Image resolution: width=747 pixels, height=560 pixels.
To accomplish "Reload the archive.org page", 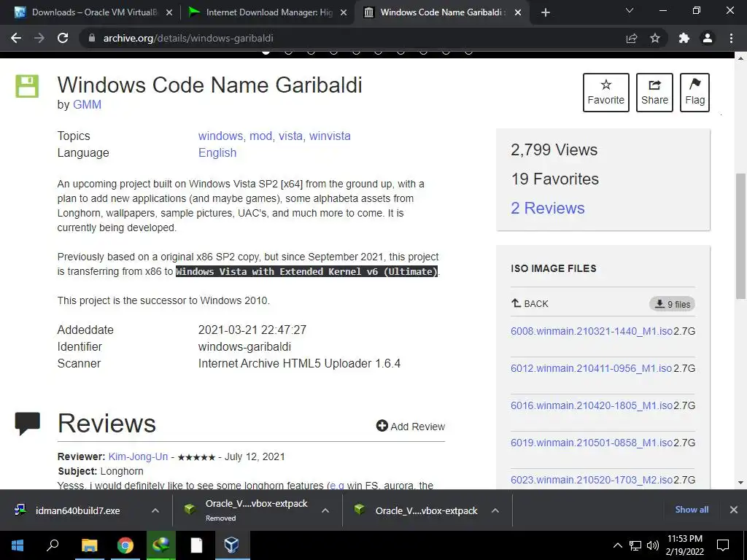I will [x=63, y=38].
